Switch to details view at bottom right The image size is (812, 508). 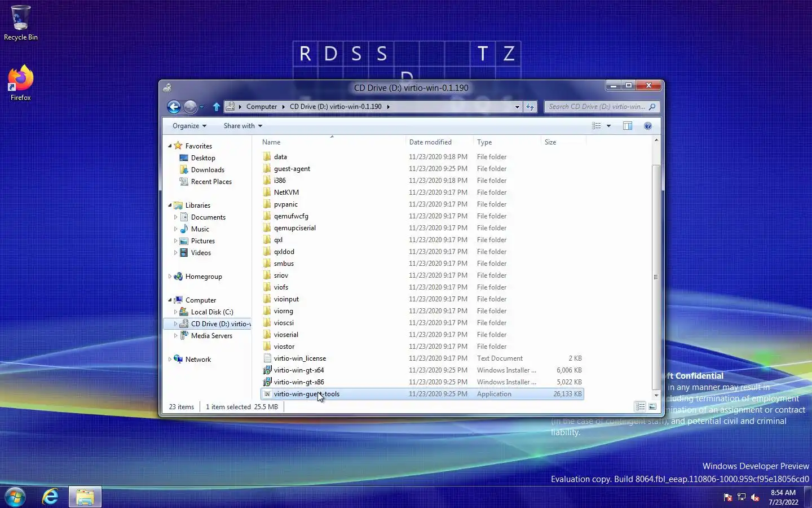[640, 406]
